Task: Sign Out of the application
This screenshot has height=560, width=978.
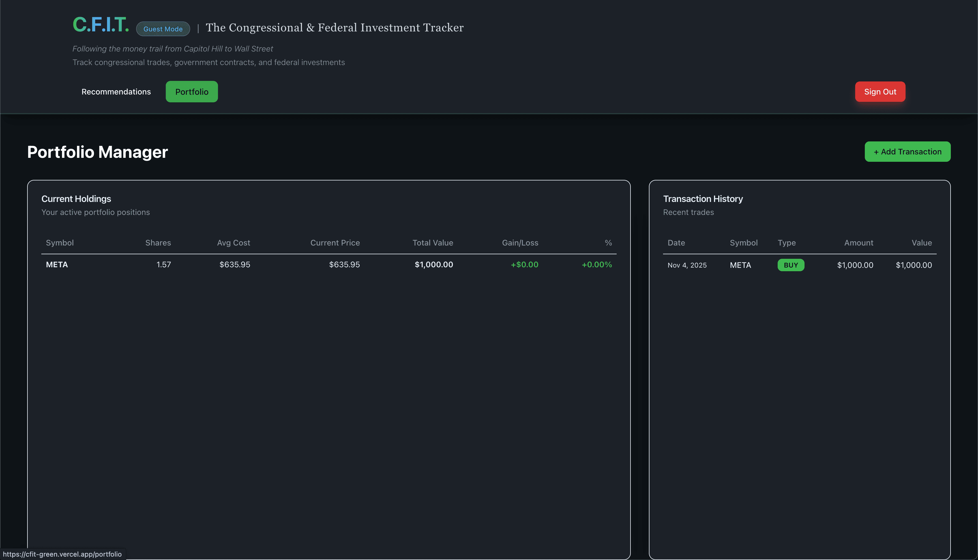Action: tap(880, 92)
